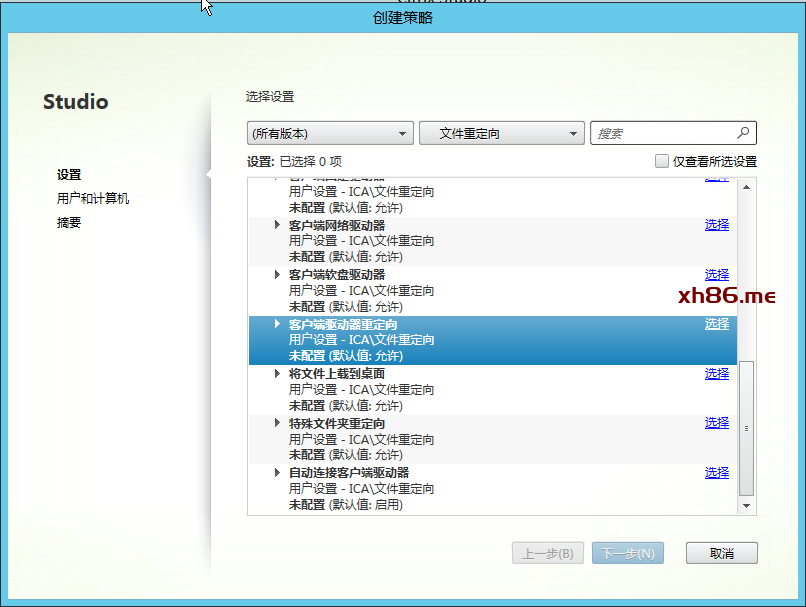806x607 pixels.
Task: Open the (所有版本) version dropdown
Action: tap(329, 133)
